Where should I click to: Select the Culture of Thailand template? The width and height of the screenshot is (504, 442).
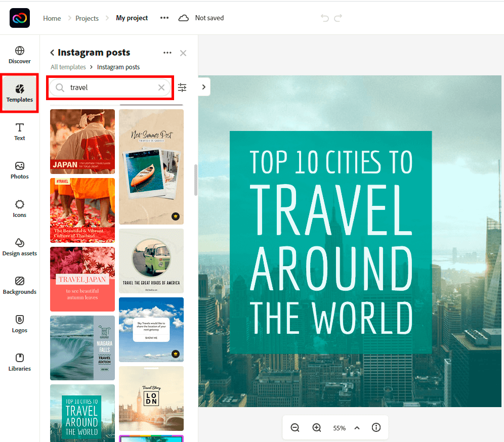[x=82, y=210]
